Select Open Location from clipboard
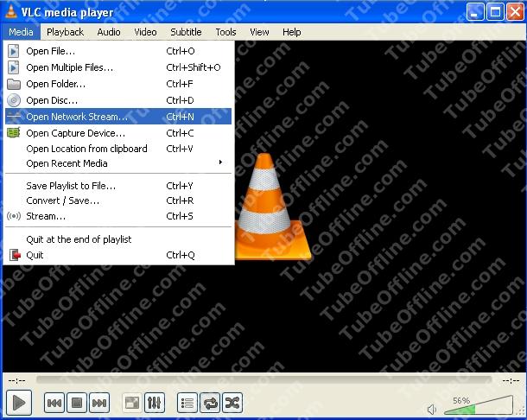 pyautogui.click(x=118, y=149)
